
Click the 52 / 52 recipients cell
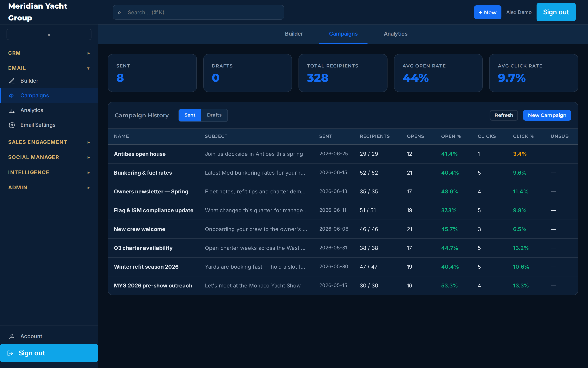tap(369, 173)
